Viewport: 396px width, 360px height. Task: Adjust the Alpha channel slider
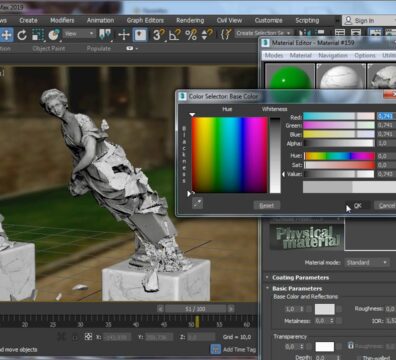pos(339,143)
